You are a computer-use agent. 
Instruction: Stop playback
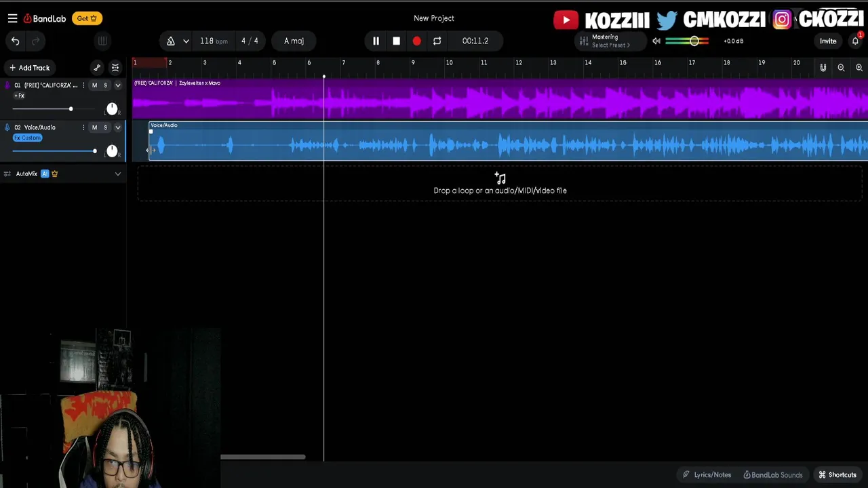point(396,41)
